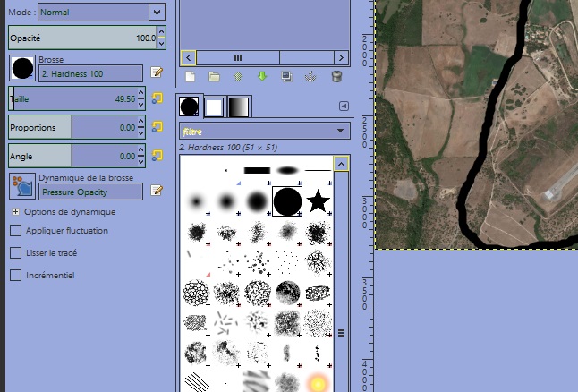Click the brush list scrollbar handle

342,333
